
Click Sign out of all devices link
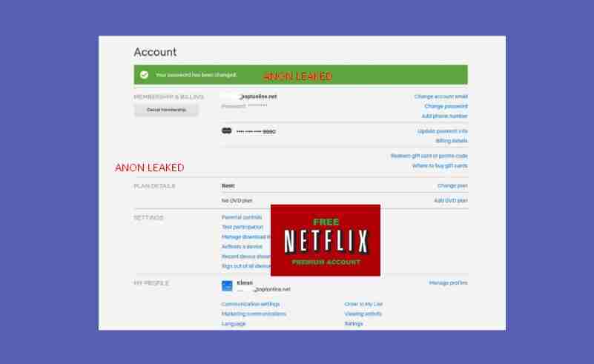246,266
